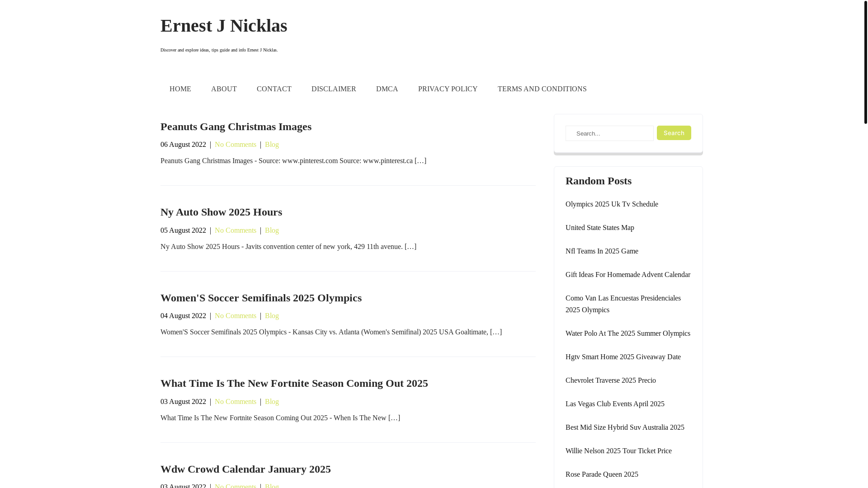Click the site tagline under the title
Image resolution: width=868 pixels, height=488 pixels.
[219, 50]
